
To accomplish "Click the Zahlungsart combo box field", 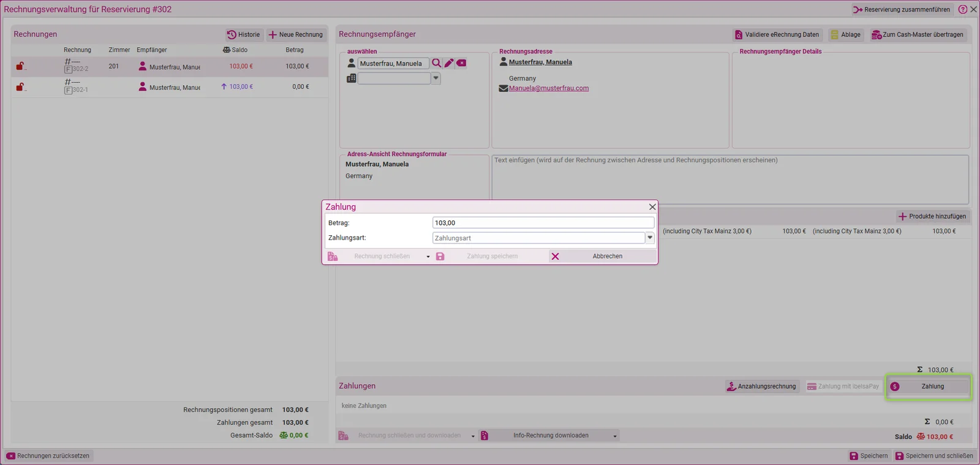I will pos(538,238).
